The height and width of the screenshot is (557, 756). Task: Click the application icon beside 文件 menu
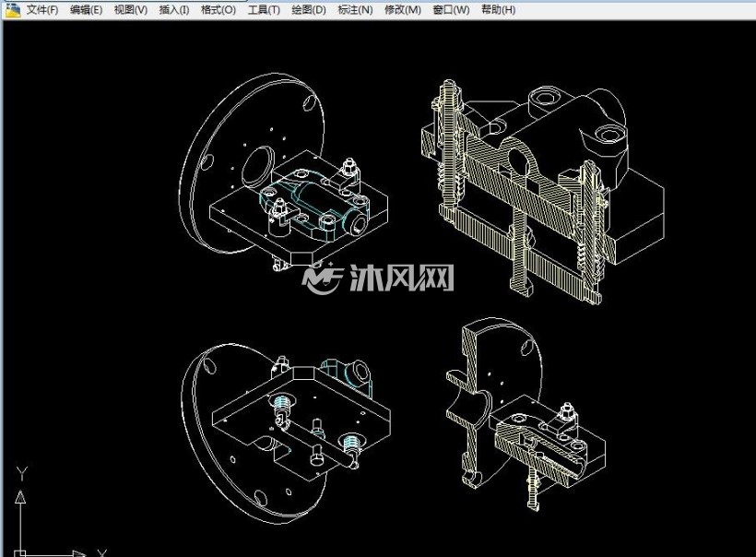(x=13, y=9)
